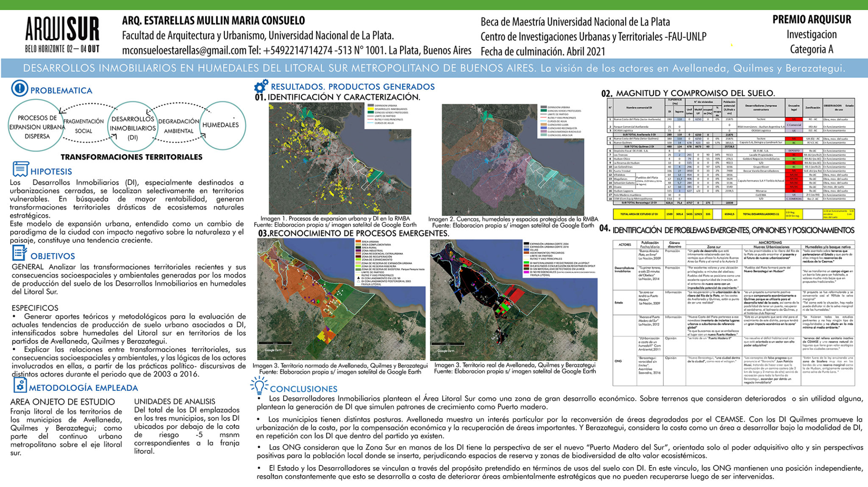Select the 'Procesos de expansion urbana dispersa' circle
Image resolution: width=868 pixels, height=487 pixels.
(36, 125)
